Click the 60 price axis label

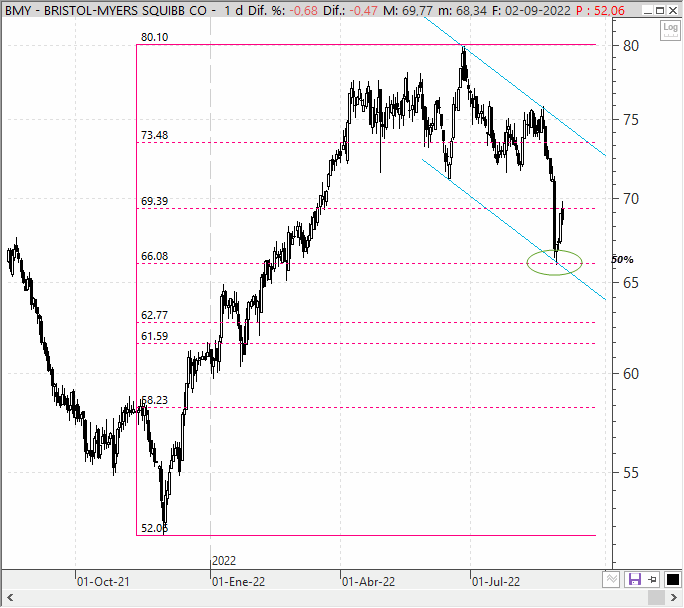click(x=630, y=374)
